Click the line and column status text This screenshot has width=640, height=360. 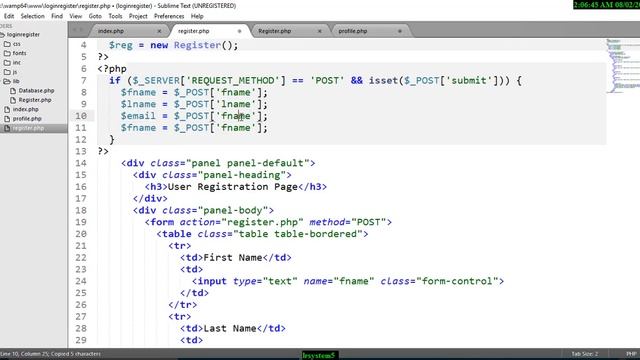click(51, 354)
